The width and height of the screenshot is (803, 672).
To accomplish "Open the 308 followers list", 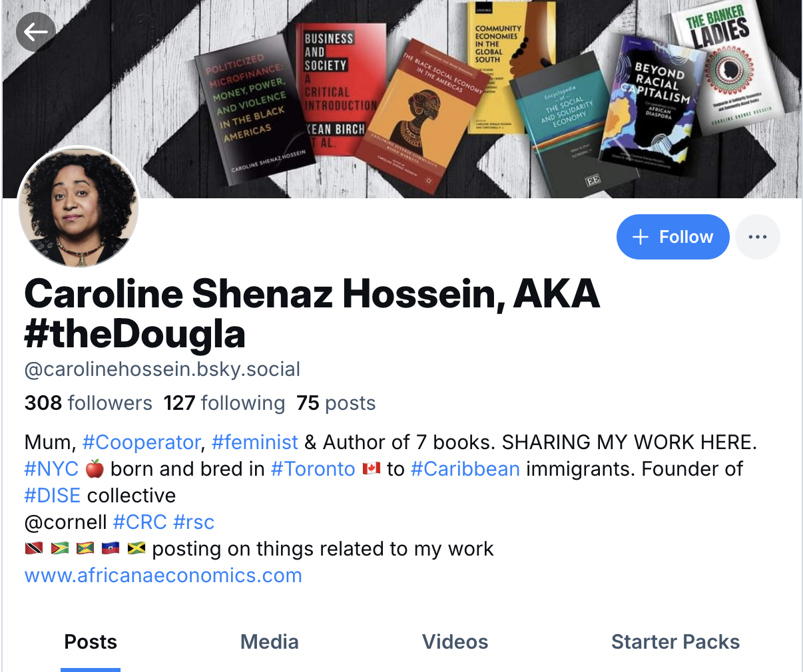I will point(89,403).
